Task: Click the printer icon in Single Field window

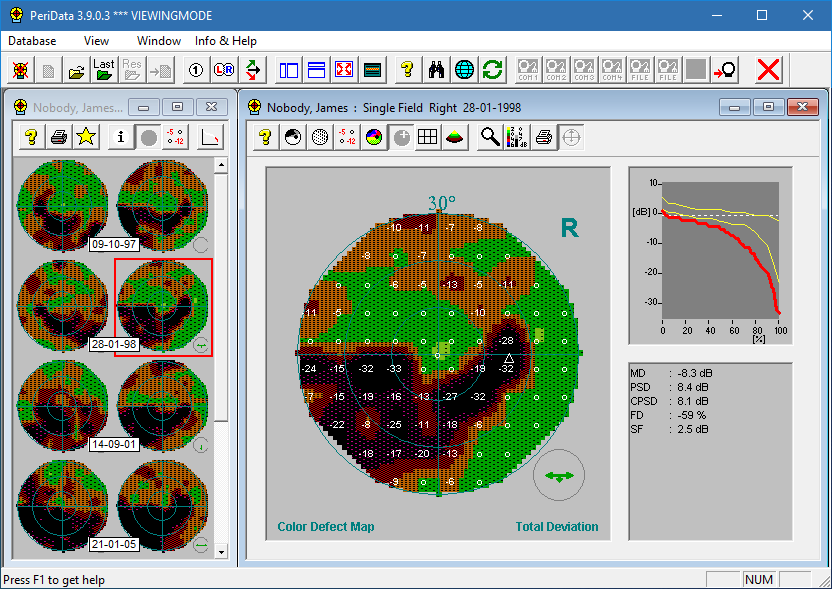Action: pyautogui.click(x=543, y=137)
